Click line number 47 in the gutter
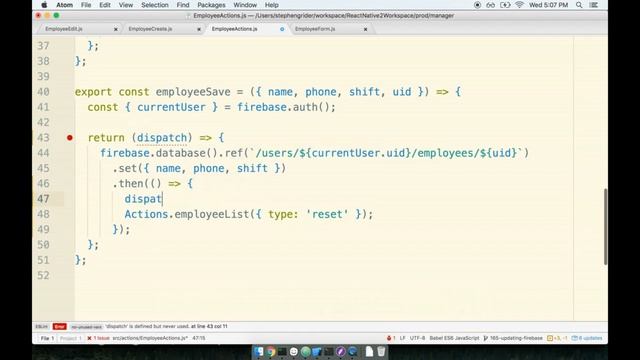The width and height of the screenshot is (640, 360). (x=43, y=199)
